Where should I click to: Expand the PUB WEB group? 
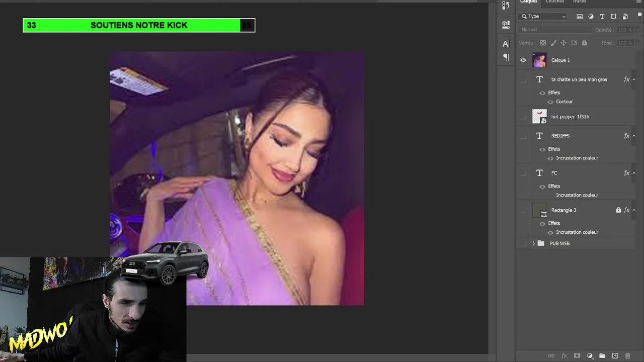pos(534,243)
